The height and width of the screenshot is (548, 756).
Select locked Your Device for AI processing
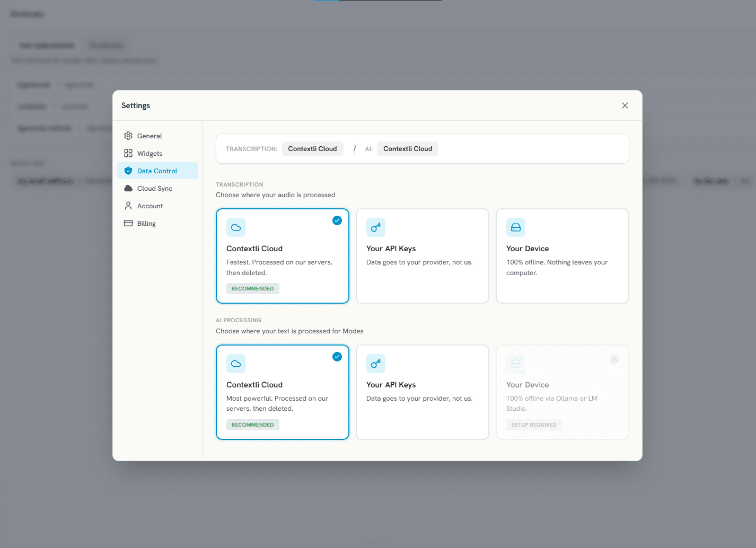[x=562, y=392]
